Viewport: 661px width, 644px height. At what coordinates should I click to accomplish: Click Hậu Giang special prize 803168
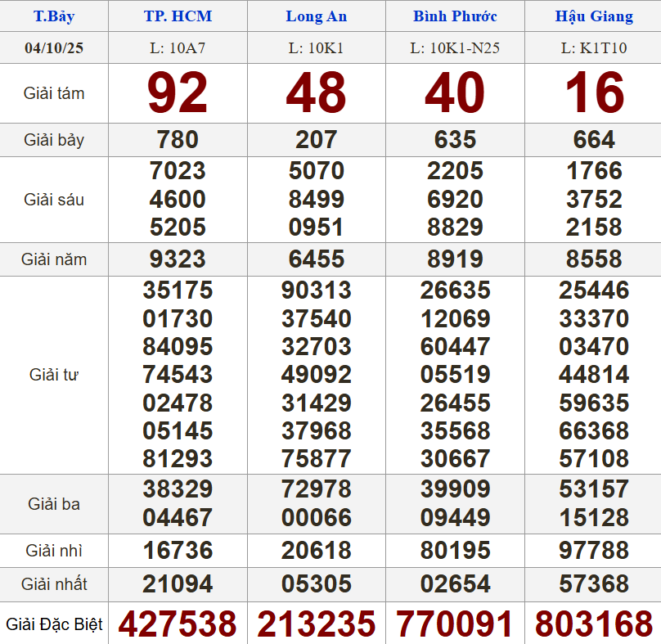593,624
